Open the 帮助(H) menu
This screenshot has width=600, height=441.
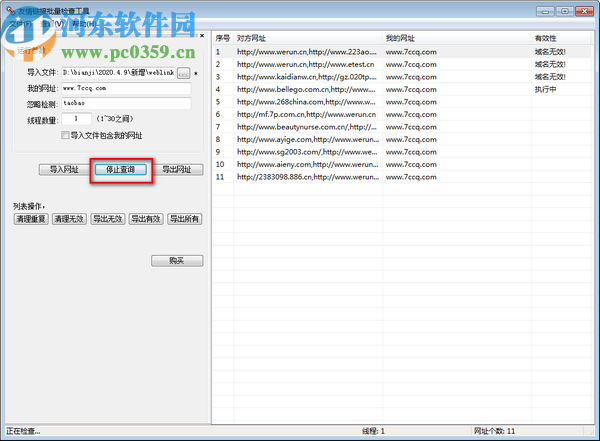[x=84, y=24]
